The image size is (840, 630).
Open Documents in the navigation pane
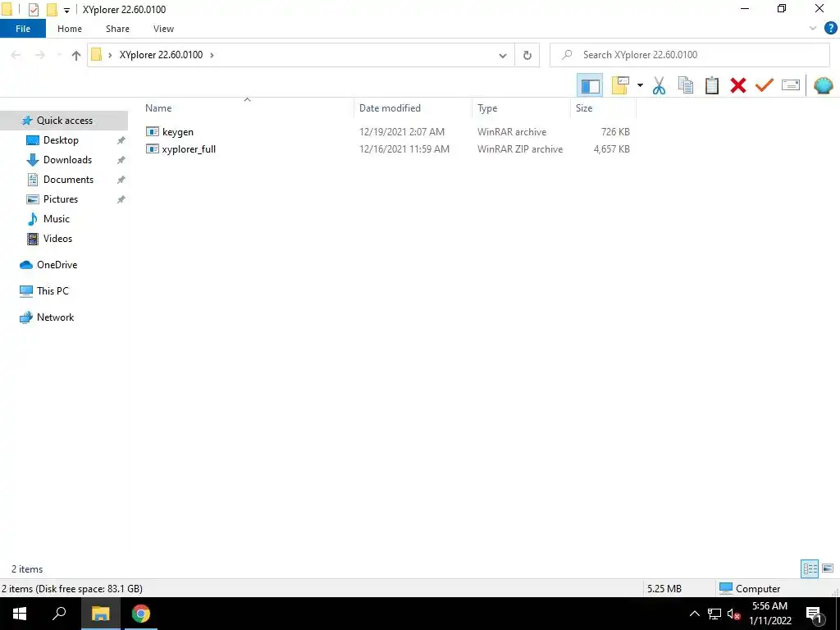(x=68, y=180)
